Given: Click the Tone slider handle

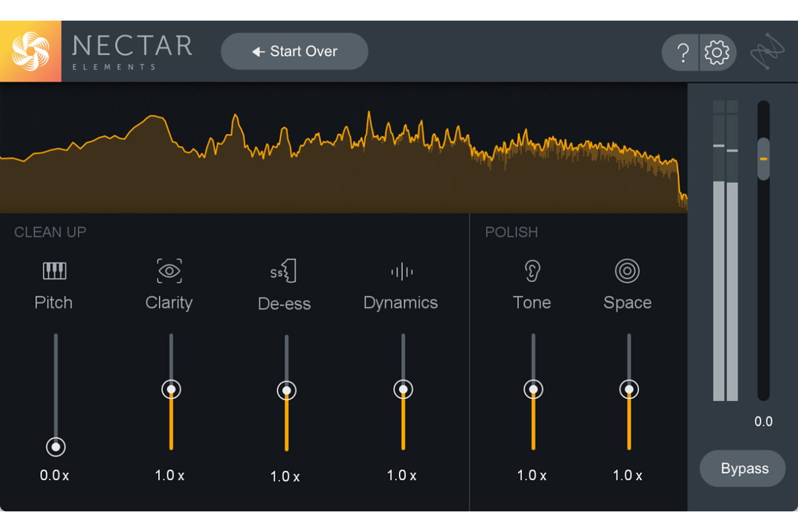Looking at the screenshot, I should tap(533, 390).
